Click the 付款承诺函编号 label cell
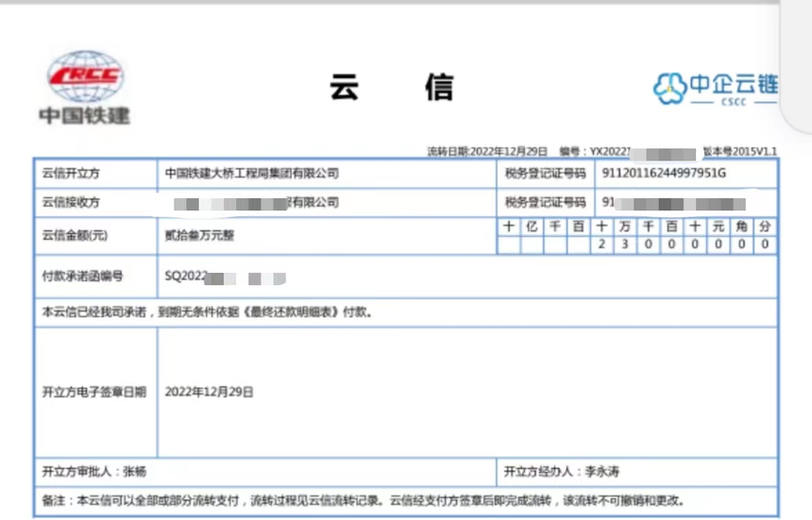Viewport: 812px width, 520px height. (x=95, y=277)
